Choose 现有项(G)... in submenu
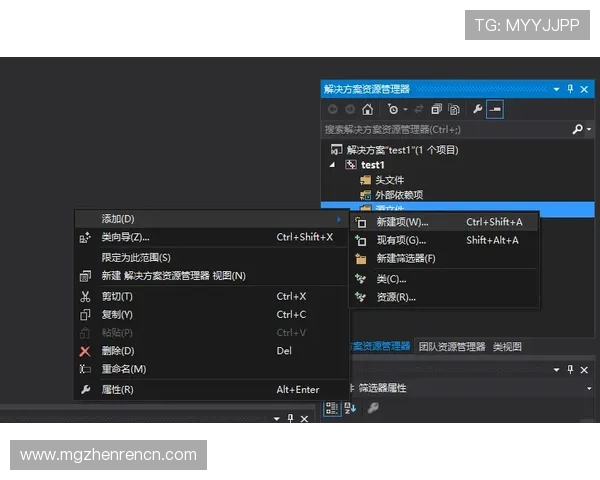 click(444, 240)
